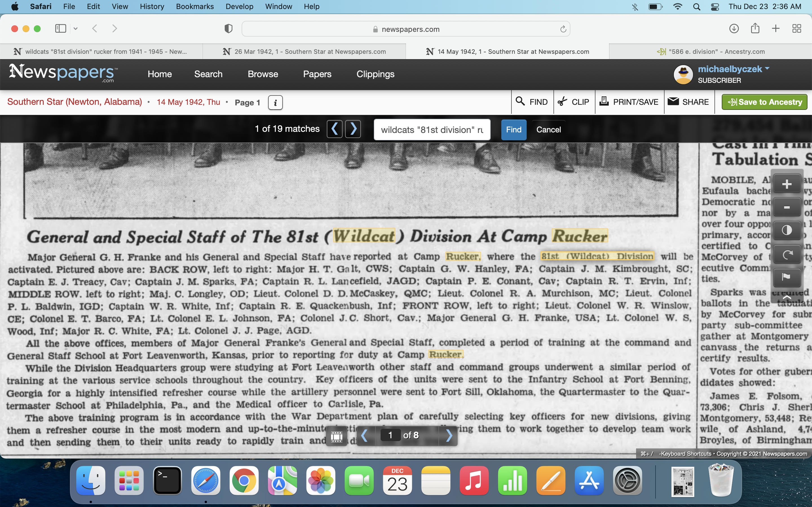812x507 pixels.
Task: Expand the michaelbyczek account dropdown
Action: (x=767, y=69)
